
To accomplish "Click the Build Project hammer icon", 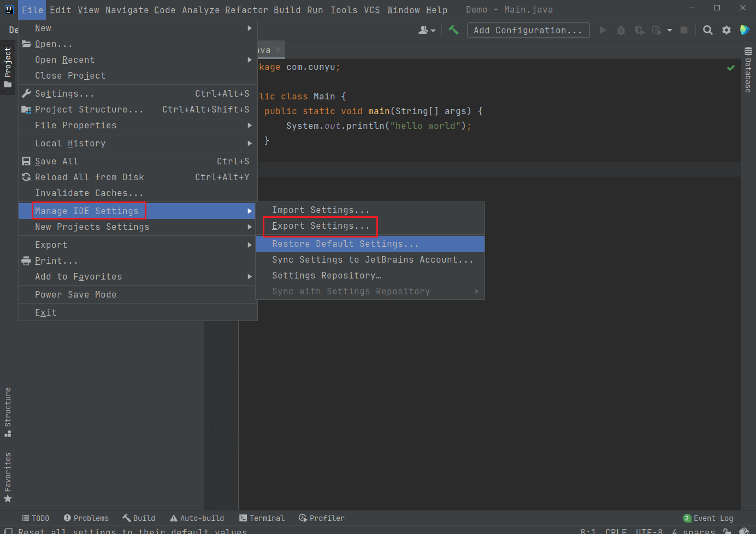I will point(453,30).
